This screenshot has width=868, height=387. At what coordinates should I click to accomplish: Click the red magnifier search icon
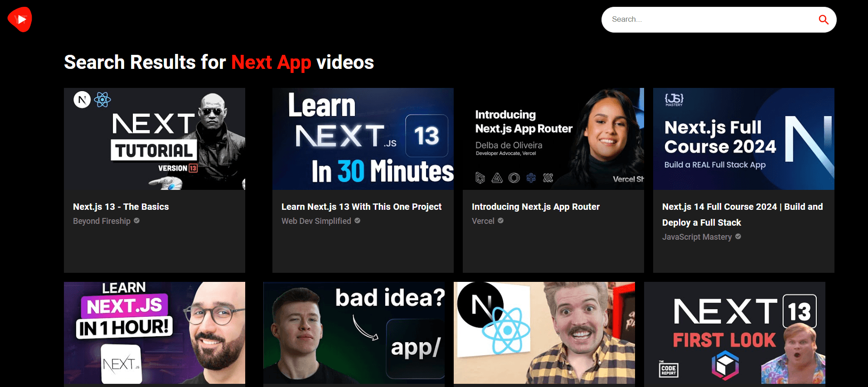click(x=823, y=19)
